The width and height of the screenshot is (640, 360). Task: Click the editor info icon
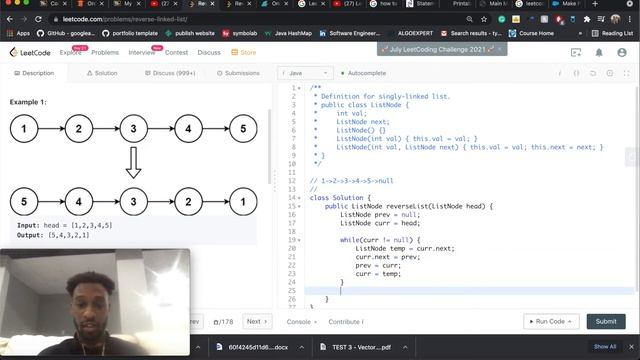560,73
